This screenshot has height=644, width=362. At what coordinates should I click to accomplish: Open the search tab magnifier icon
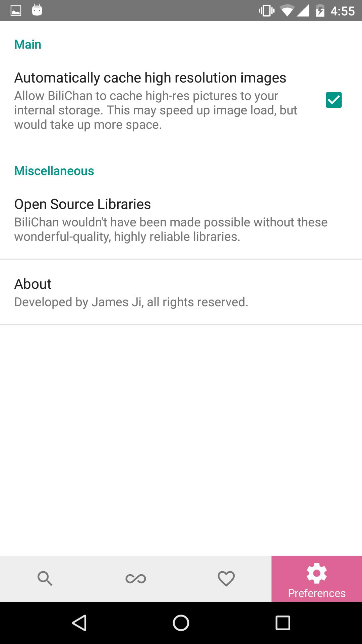coord(45,579)
